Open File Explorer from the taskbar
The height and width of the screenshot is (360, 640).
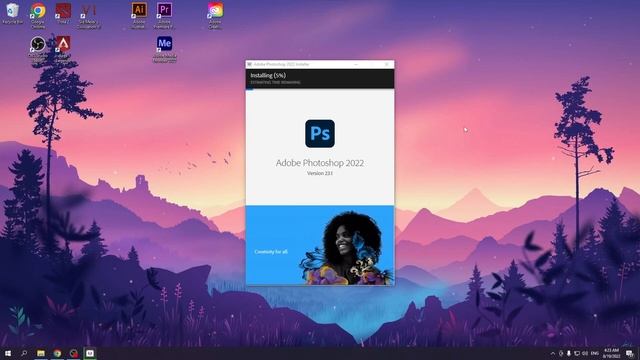(x=41, y=353)
